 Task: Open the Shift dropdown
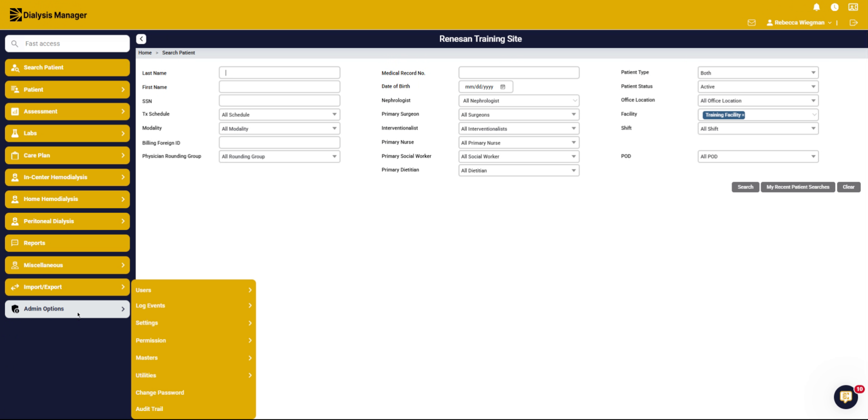pyautogui.click(x=758, y=129)
